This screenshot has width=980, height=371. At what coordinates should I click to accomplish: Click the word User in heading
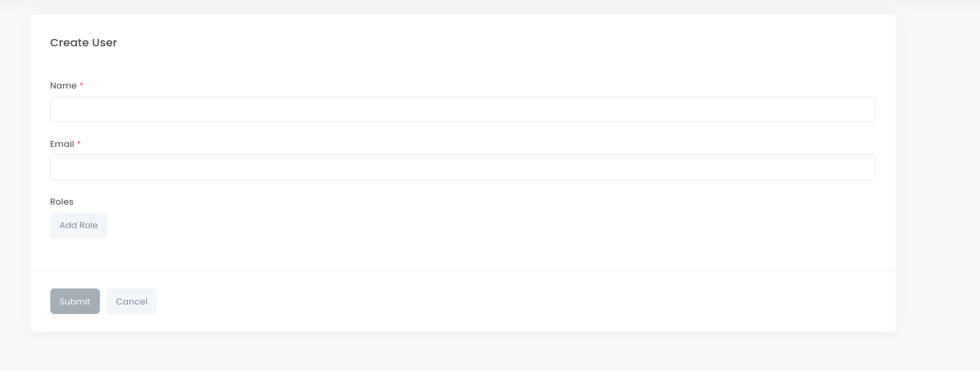coord(105,42)
